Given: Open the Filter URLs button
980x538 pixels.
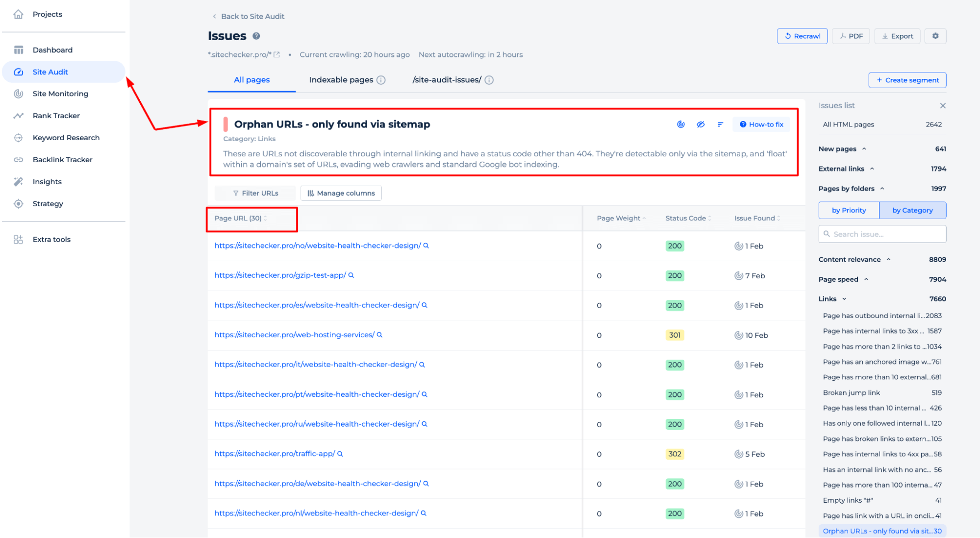Looking at the screenshot, I should coord(255,194).
